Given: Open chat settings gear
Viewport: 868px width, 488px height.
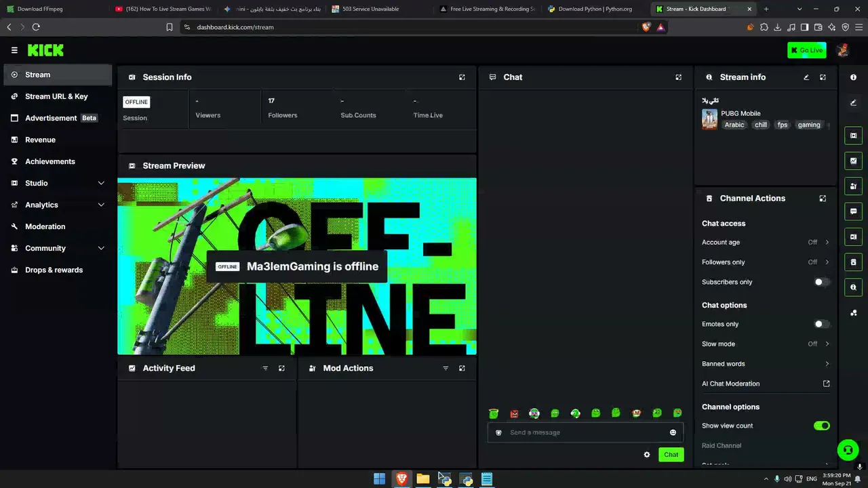Looking at the screenshot, I should pos(647,455).
